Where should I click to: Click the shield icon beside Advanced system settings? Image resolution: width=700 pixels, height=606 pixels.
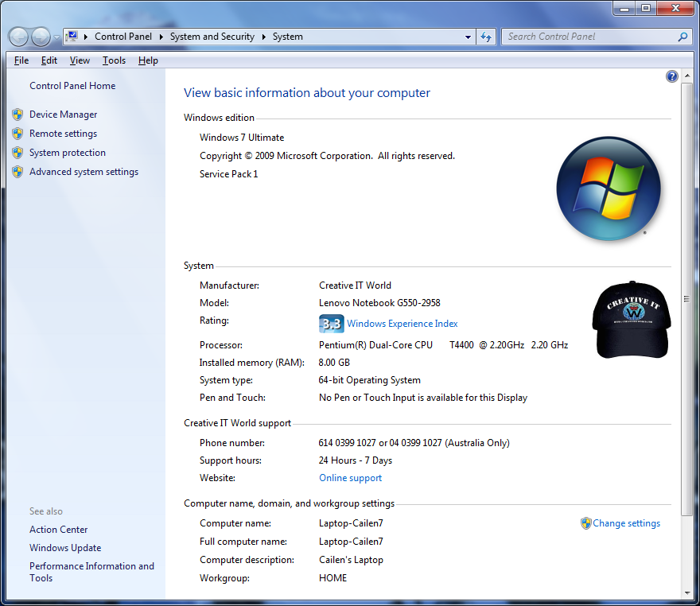coord(17,172)
